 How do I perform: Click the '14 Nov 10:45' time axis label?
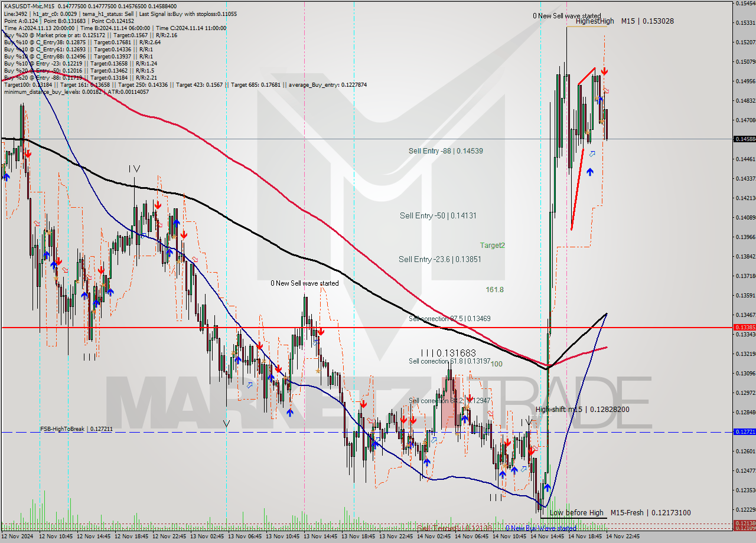click(x=509, y=537)
